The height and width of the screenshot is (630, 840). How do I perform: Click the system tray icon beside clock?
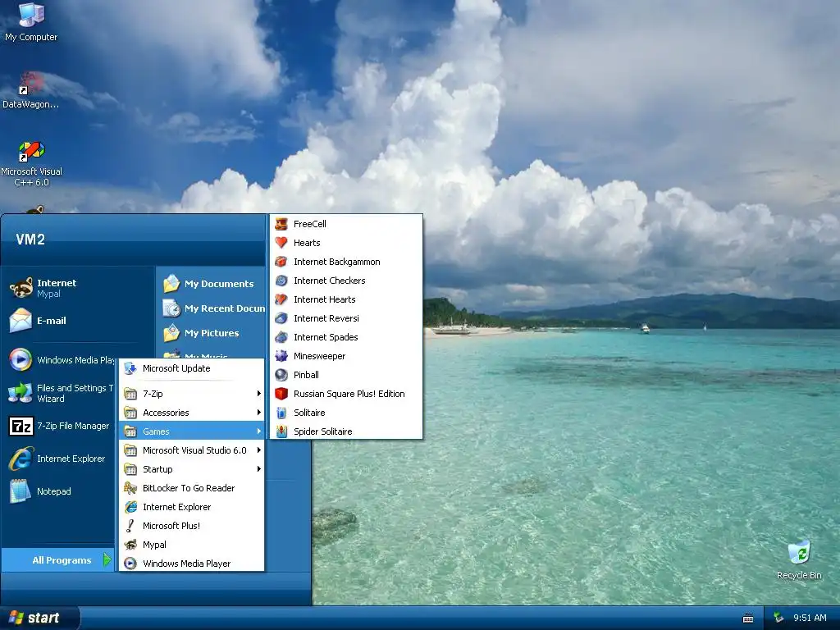[779, 618]
